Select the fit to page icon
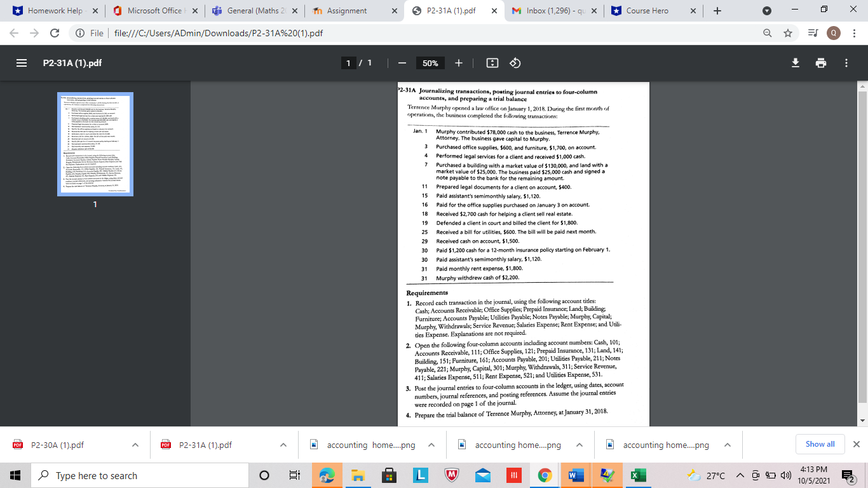 491,63
